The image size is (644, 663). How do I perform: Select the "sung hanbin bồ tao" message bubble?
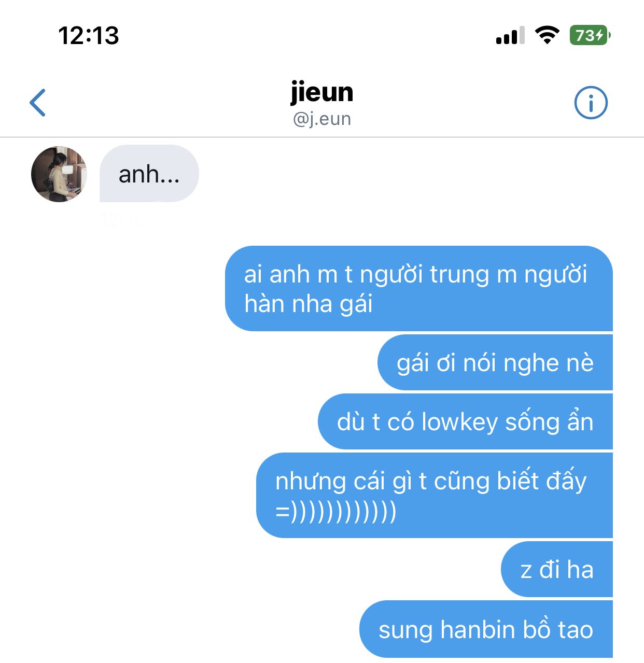[x=486, y=629]
